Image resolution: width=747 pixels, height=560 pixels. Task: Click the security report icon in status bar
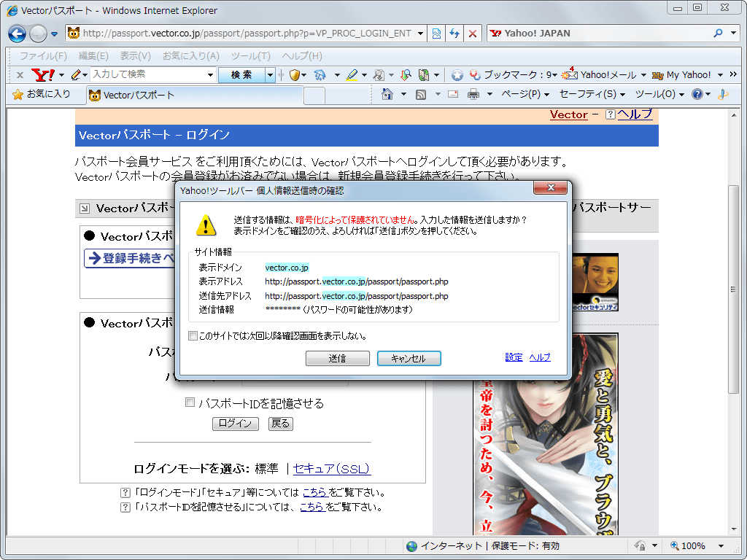pos(640,545)
